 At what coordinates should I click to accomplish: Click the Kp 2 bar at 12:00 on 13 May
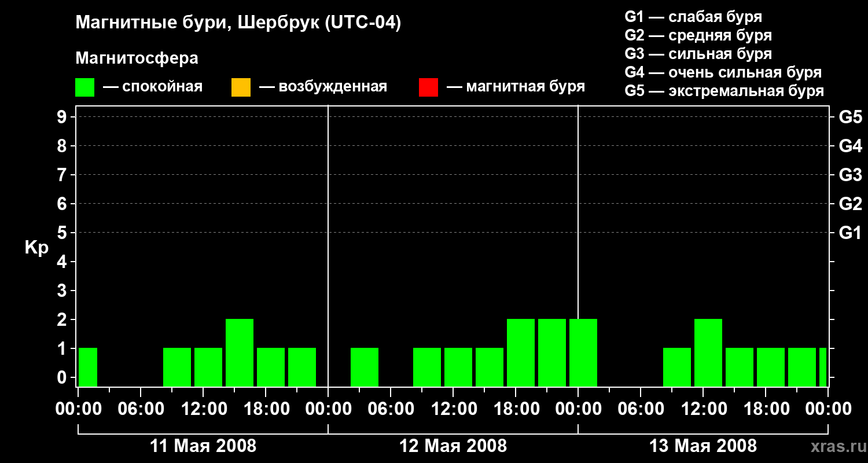(708, 352)
